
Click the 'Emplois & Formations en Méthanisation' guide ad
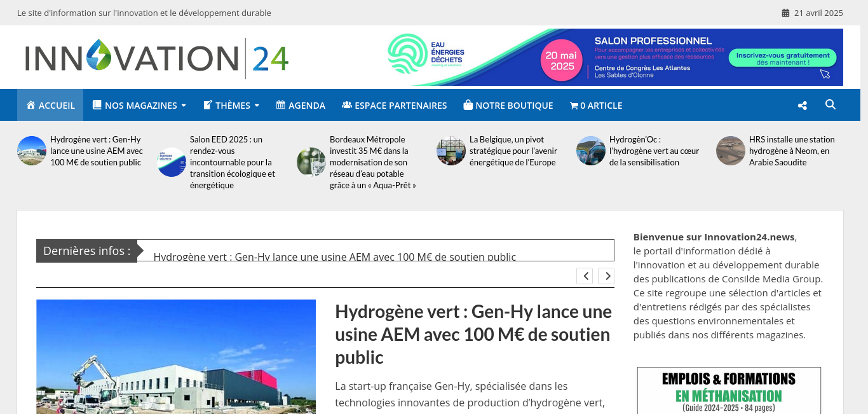tap(729, 390)
